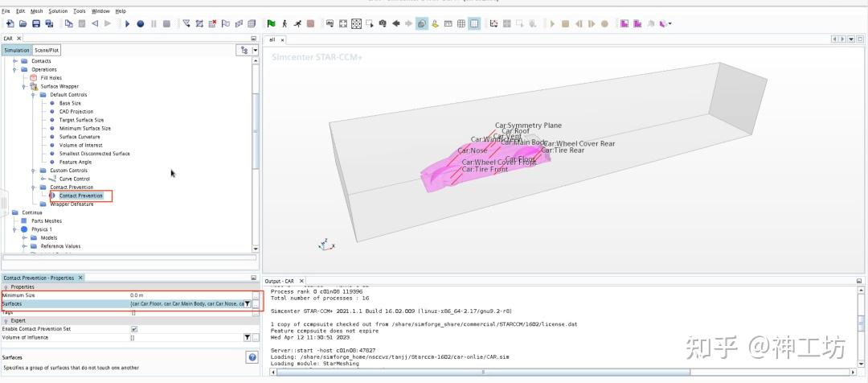Open the magenta cube icon dropdown

pyautogui.click(x=670, y=24)
